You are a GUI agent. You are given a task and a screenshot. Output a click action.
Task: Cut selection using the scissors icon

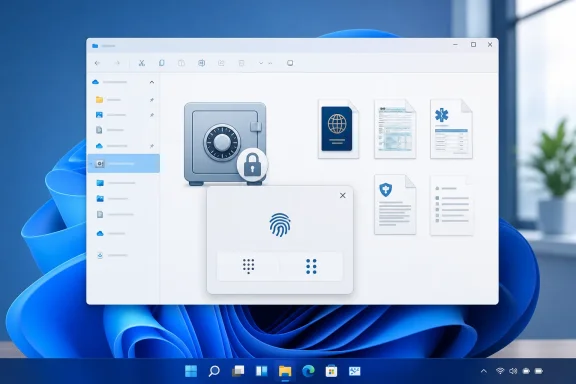tap(141, 63)
